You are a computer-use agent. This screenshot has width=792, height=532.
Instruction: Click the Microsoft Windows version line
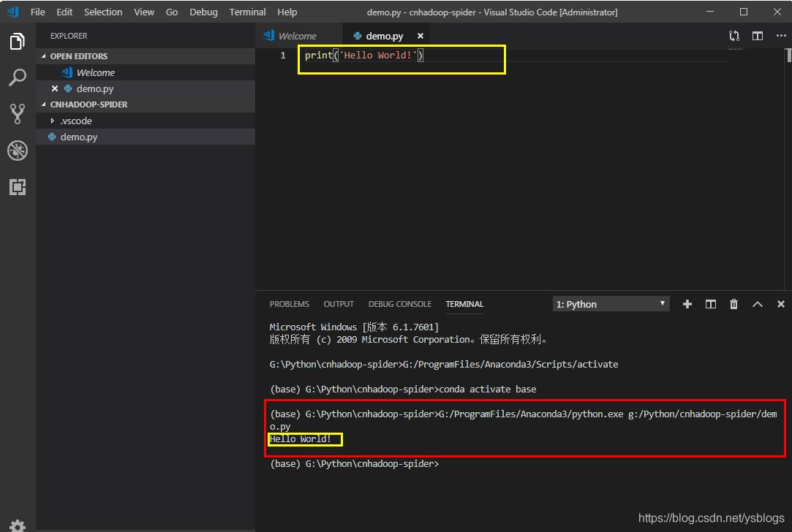[x=353, y=327]
